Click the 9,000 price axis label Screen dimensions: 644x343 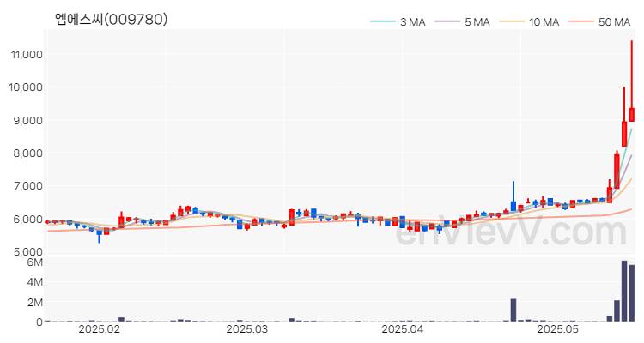(x=27, y=120)
